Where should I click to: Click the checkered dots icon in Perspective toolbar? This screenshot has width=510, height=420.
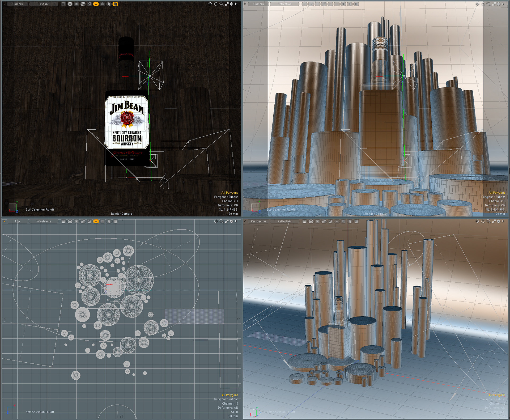pyautogui.click(x=304, y=221)
